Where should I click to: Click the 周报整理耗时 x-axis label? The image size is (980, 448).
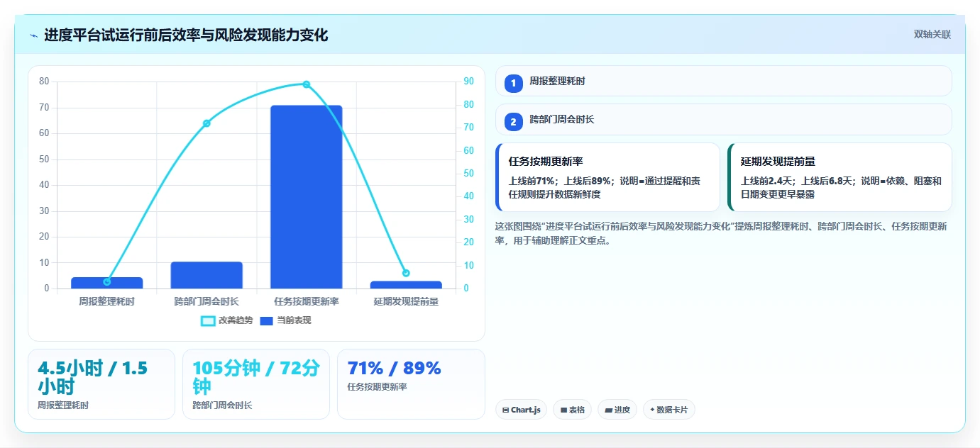pos(107,301)
